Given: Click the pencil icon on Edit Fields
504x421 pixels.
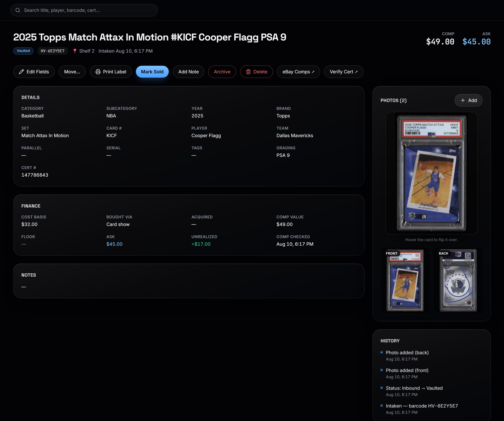Looking at the screenshot, I should pyautogui.click(x=21, y=72).
